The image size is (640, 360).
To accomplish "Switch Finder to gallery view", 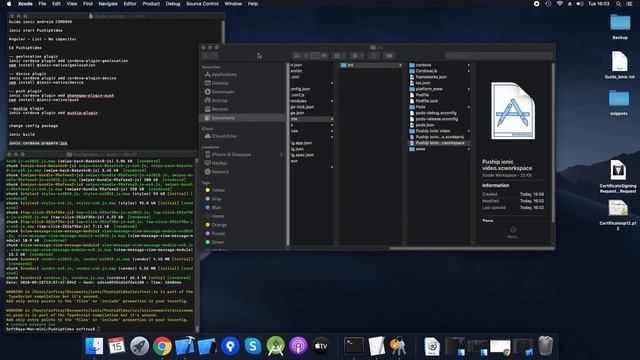I will click(x=324, y=56).
